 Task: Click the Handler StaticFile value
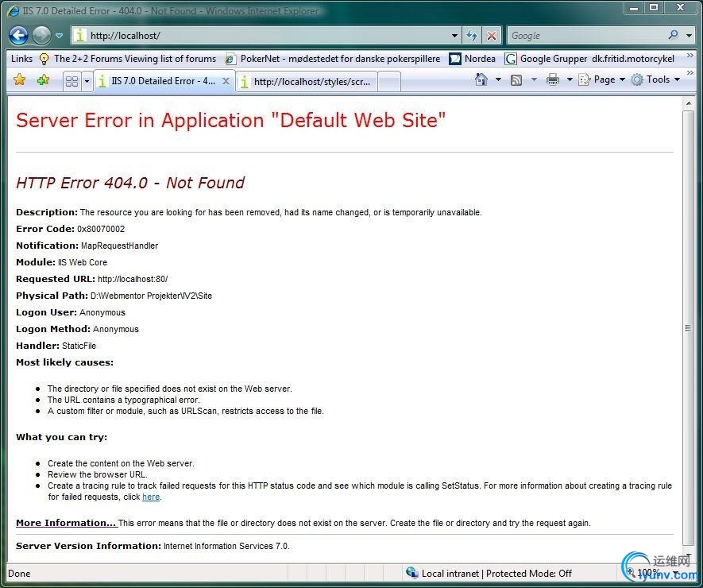click(79, 346)
